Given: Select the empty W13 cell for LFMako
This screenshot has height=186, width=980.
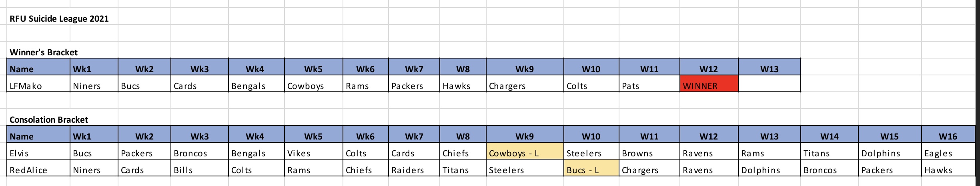Looking at the screenshot, I should point(770,84).
